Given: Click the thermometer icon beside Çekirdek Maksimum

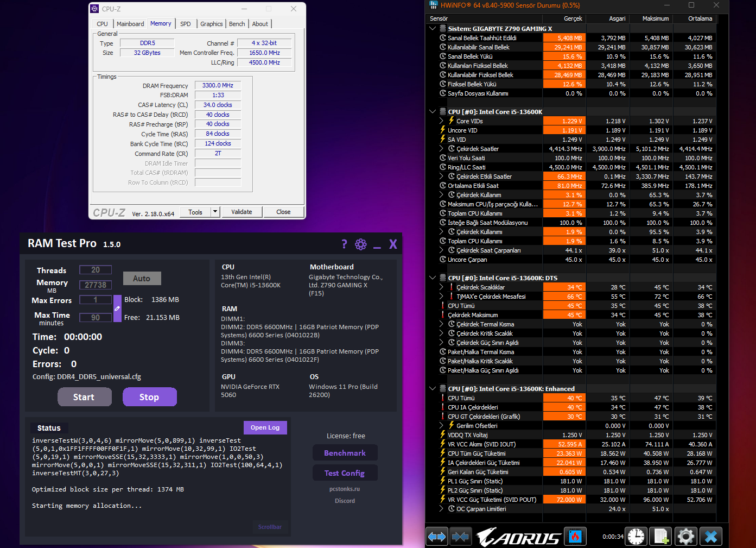Looking at the screenshot, I should click(443, 315).
